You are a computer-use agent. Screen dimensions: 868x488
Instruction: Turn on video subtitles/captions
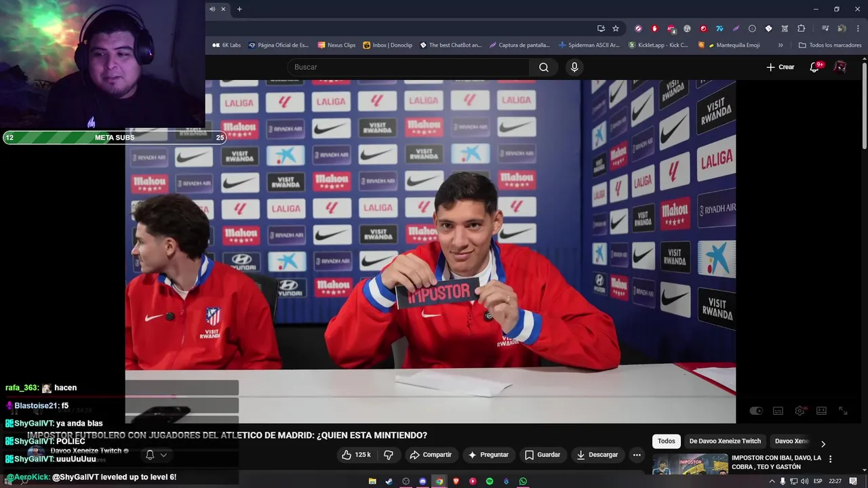pyautogui.click(x=778, y=411)
